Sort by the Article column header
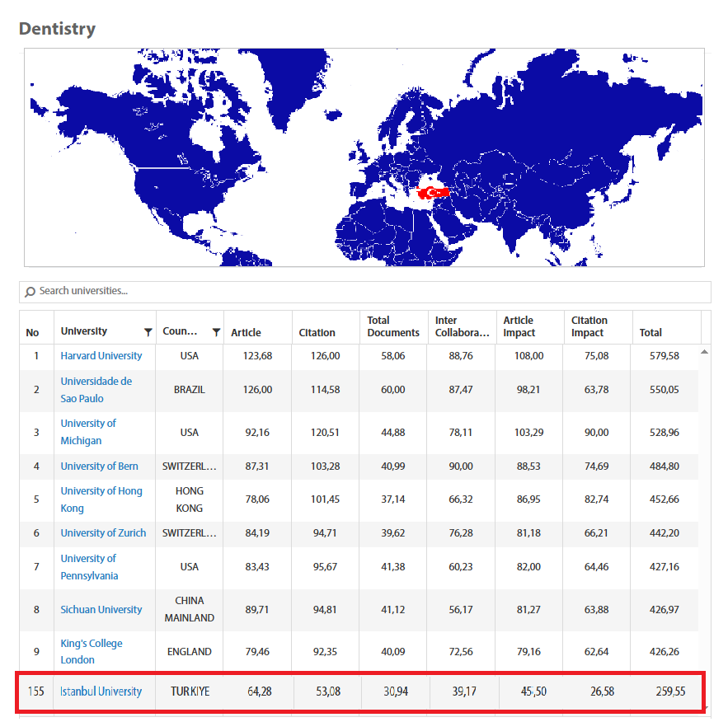This screenshot has height=722, width=728. click(246, 333)
